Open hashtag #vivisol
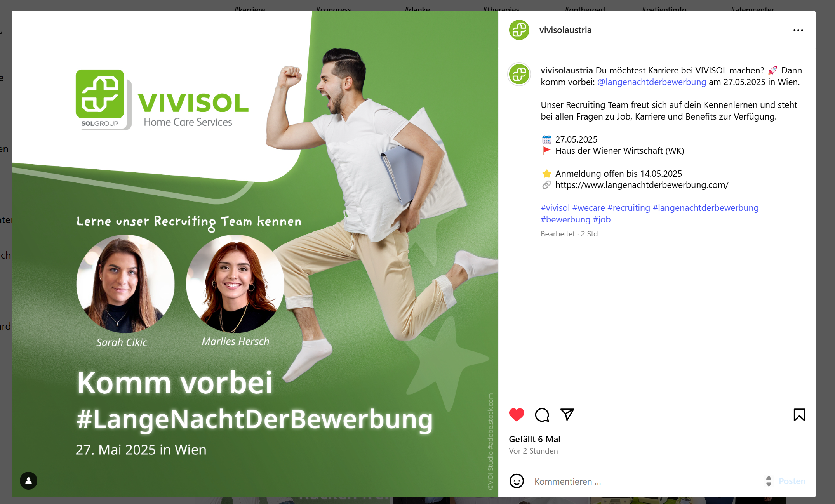835x504 pixels. click(555, 208)
